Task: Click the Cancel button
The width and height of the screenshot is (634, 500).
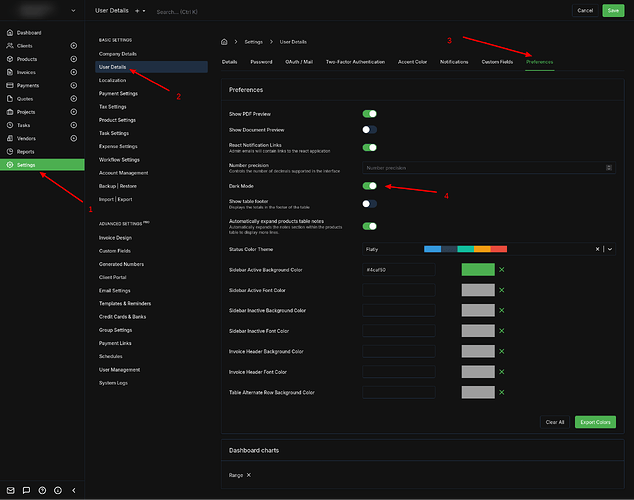Action: pyautogui.click(x=585, y=11)
